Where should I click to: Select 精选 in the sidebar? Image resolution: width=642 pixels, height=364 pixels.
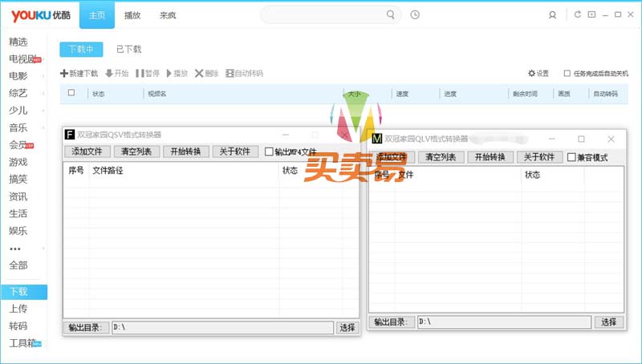coord(18,42)
